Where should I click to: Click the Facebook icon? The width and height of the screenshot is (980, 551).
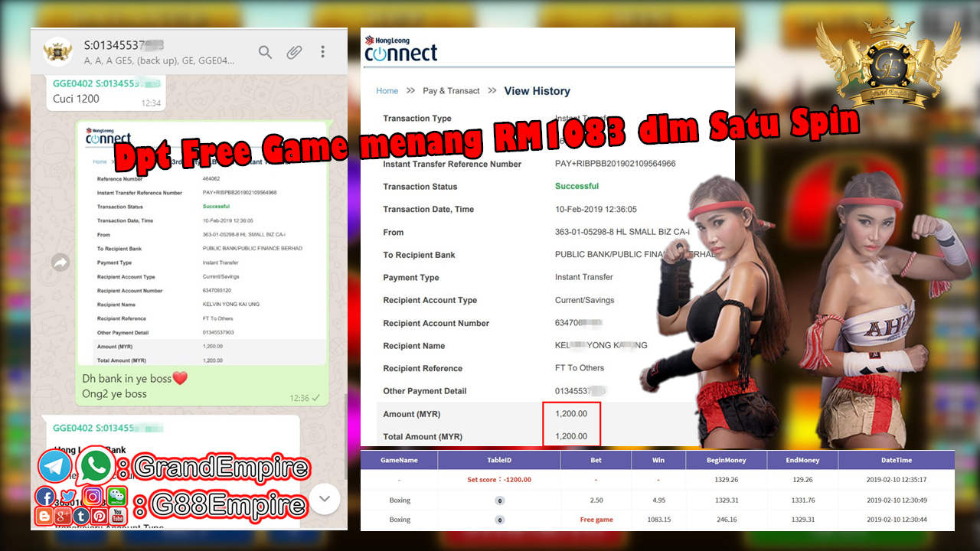click(45, 497)
